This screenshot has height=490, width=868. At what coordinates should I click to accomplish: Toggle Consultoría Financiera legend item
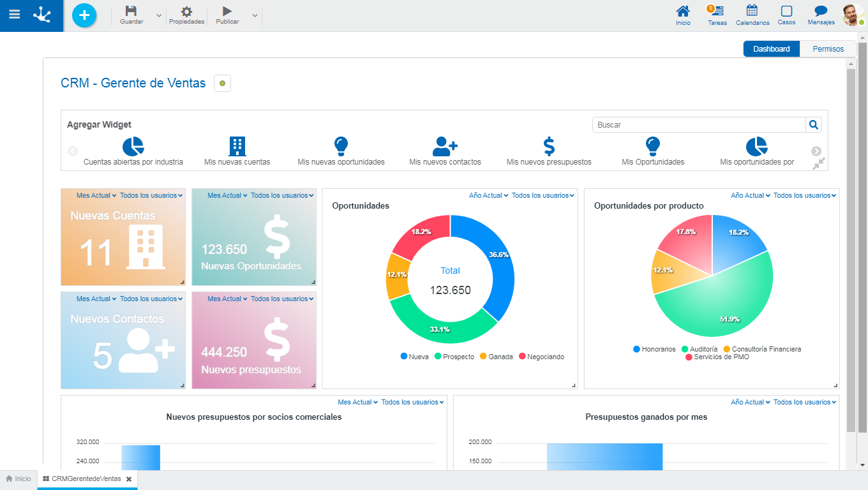click(762, 349)
